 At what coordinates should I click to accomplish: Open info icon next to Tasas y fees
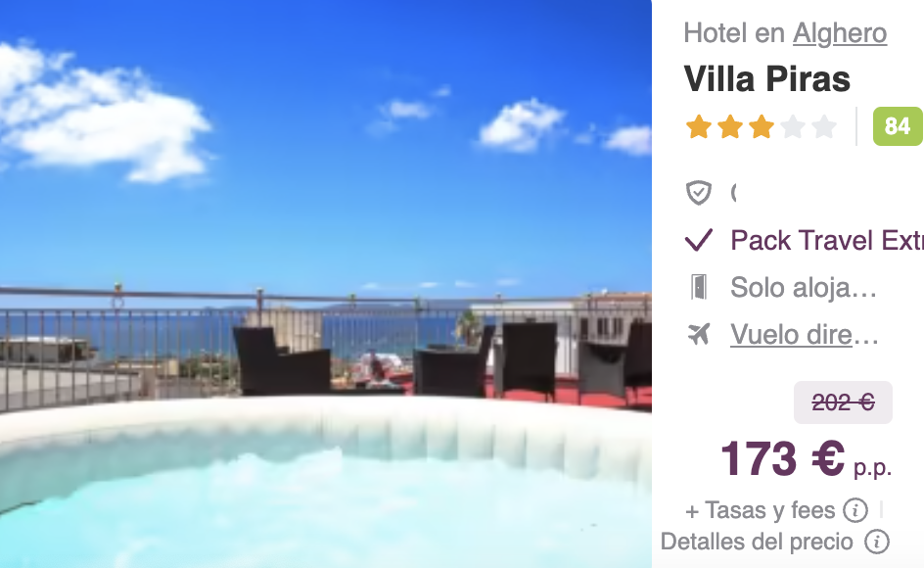(x=855, y=510)
